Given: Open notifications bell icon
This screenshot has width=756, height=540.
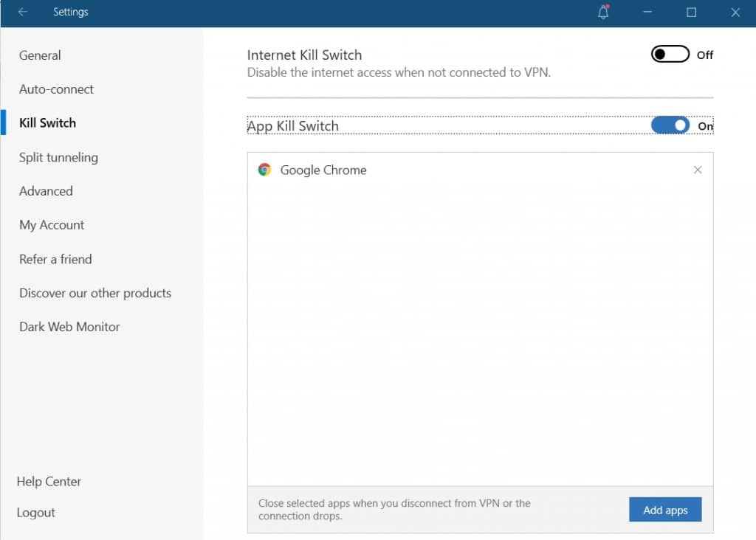Looking at the screenshot, I should click(603, 12).
